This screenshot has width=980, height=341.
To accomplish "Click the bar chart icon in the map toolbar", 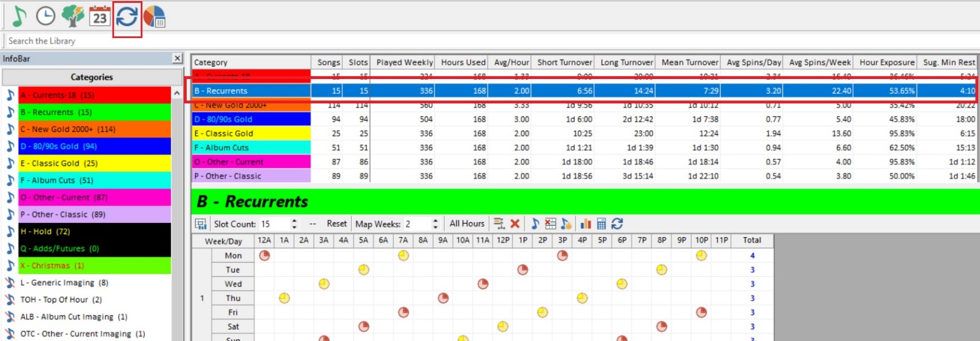I will 586,224.
